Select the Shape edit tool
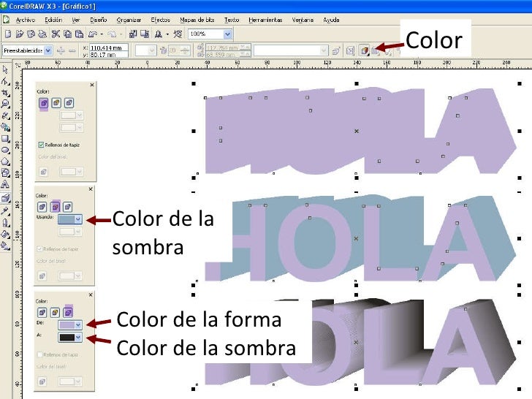 click(5, 81)
